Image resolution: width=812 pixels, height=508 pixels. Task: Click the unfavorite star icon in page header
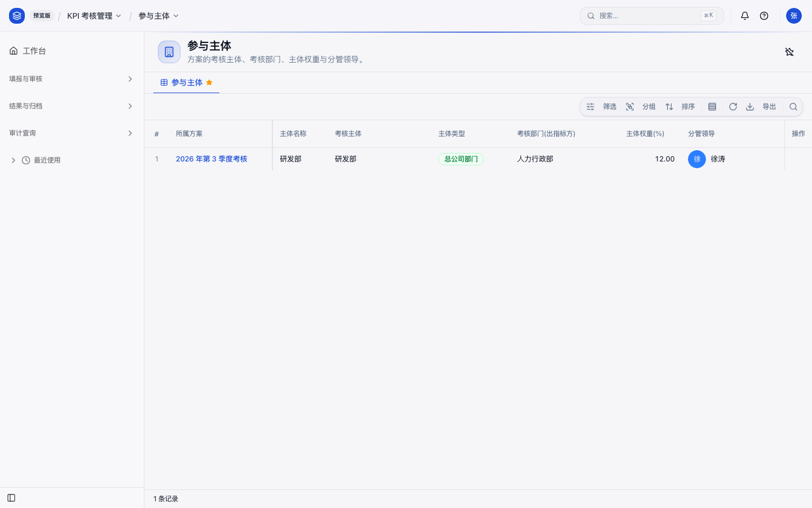click(x=789, y=52)
